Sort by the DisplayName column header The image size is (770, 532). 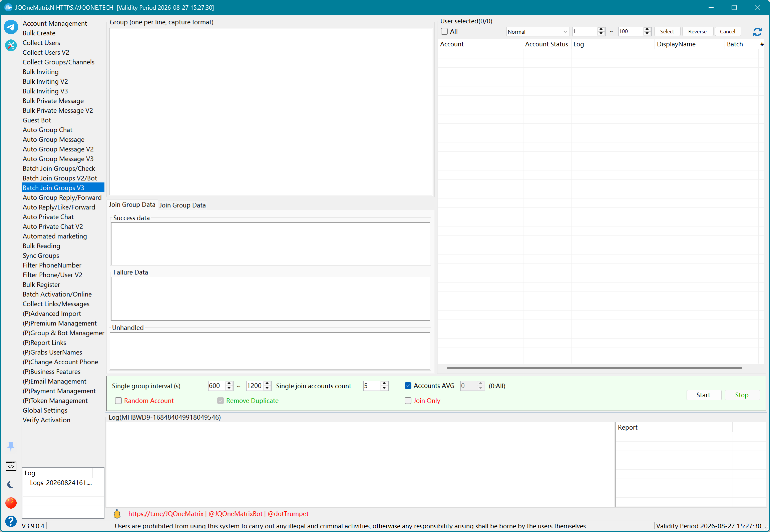[690, 44]
